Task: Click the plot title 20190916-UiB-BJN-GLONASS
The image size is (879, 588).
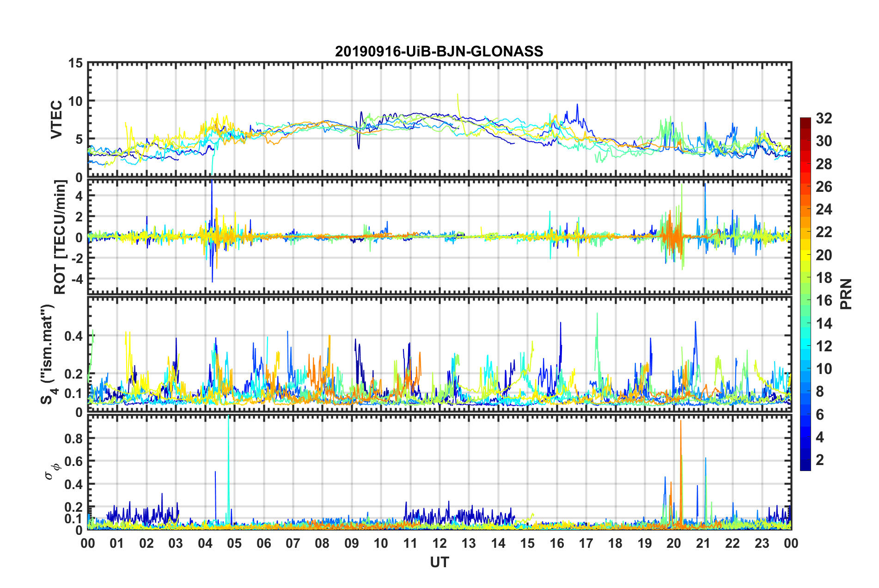Action: coord(439,51)
